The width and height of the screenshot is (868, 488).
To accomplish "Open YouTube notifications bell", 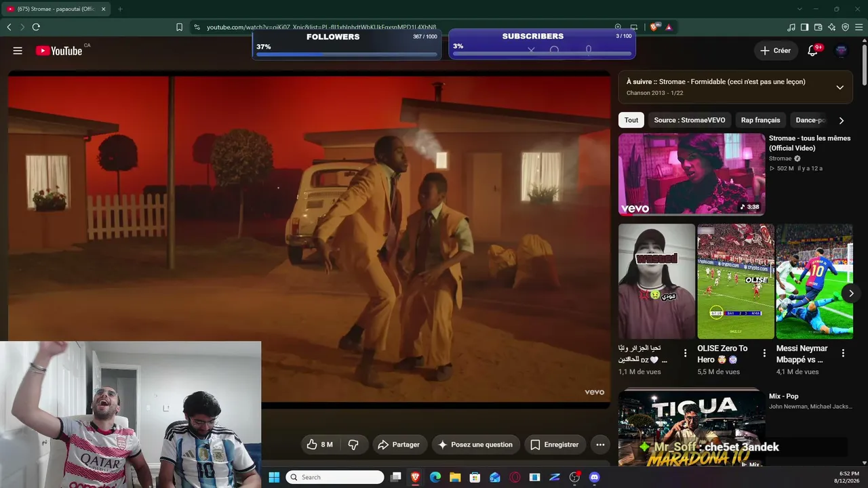I will pos(812,51).
